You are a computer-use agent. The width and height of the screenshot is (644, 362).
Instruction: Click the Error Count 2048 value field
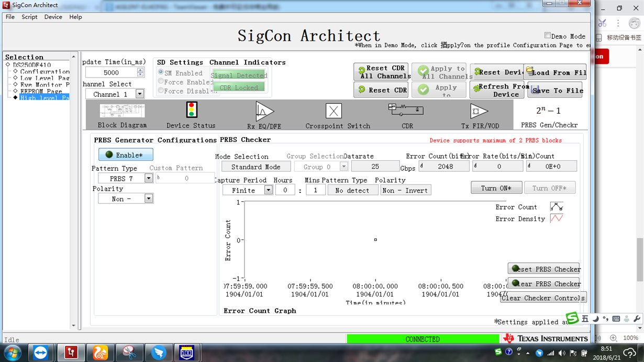444,166
